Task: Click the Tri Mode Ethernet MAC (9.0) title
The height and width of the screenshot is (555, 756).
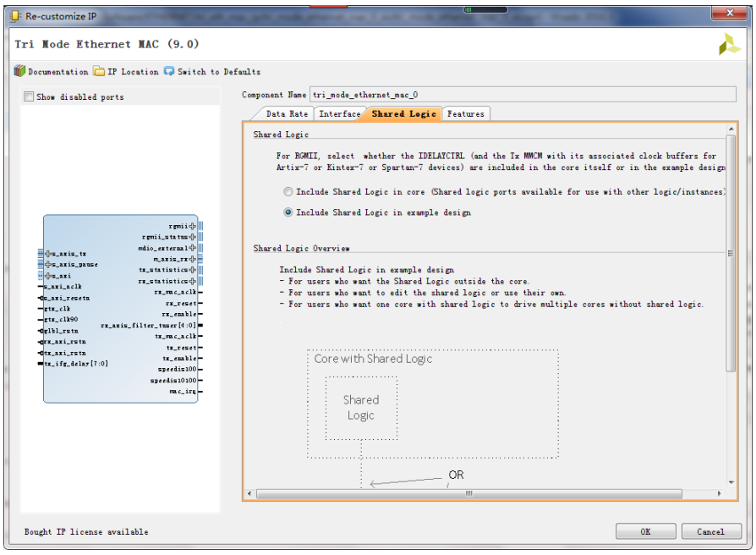Action: pyautogui.click(x=107, y=44)
